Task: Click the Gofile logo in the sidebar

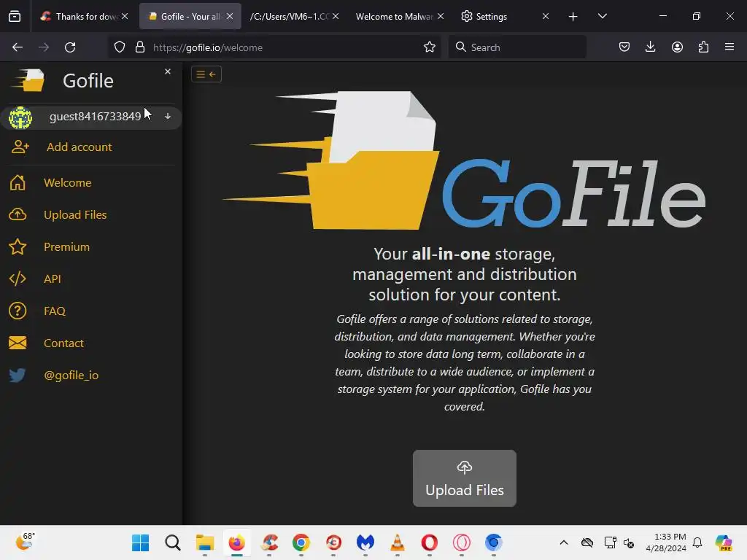Action: 28,80
